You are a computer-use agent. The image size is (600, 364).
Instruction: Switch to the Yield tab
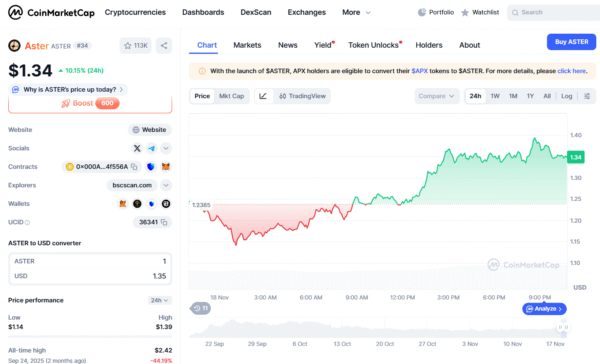324,45
